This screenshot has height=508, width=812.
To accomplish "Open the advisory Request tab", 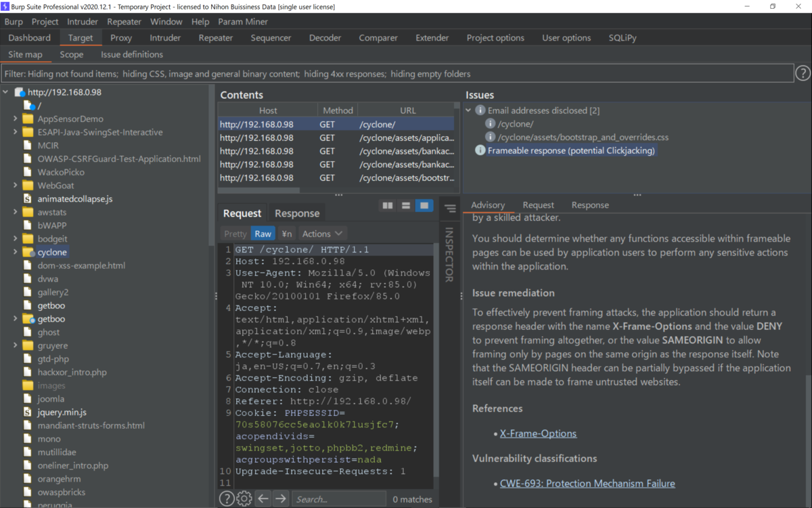I will click(x=538, y=205).
